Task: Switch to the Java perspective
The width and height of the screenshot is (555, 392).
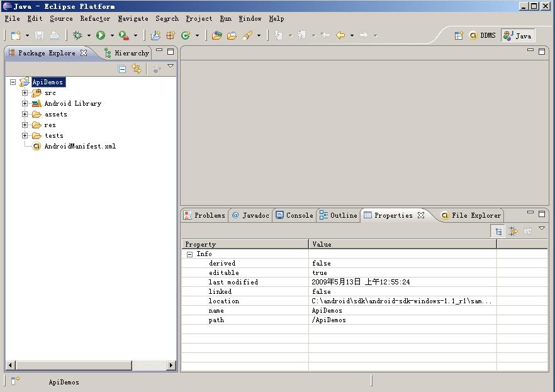Action: (518, 35)
